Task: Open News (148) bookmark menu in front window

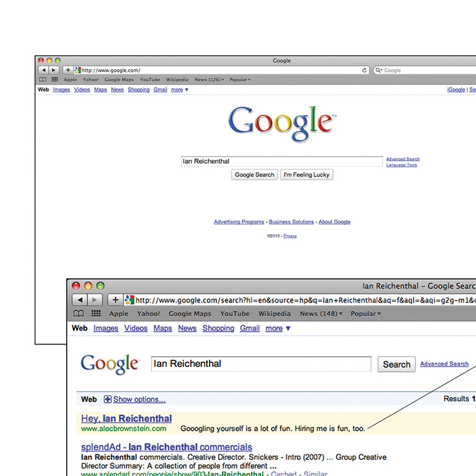Action: pos(321,314)
